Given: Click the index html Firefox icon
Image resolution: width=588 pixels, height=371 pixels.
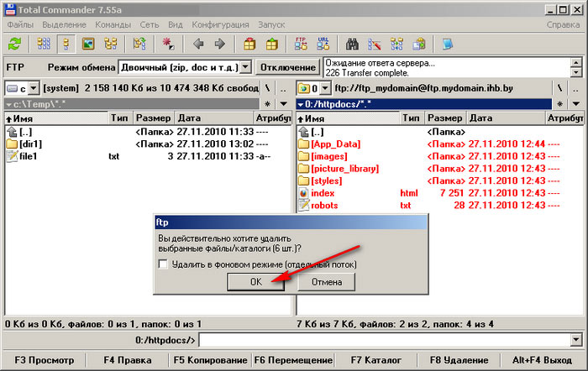Looking at the screenshot, I should (x=303, y=193).
